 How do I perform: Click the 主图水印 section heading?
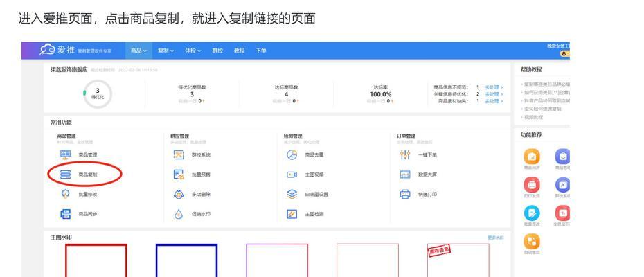point(61,238)
